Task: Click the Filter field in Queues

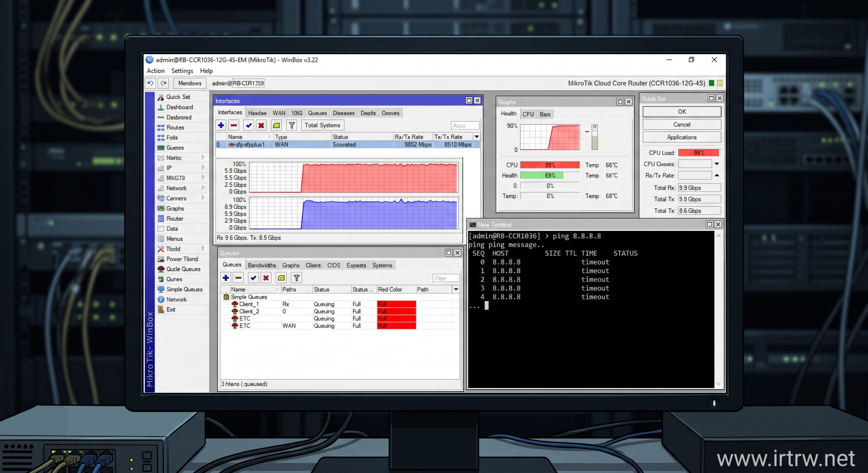Action: pos(446,278)
